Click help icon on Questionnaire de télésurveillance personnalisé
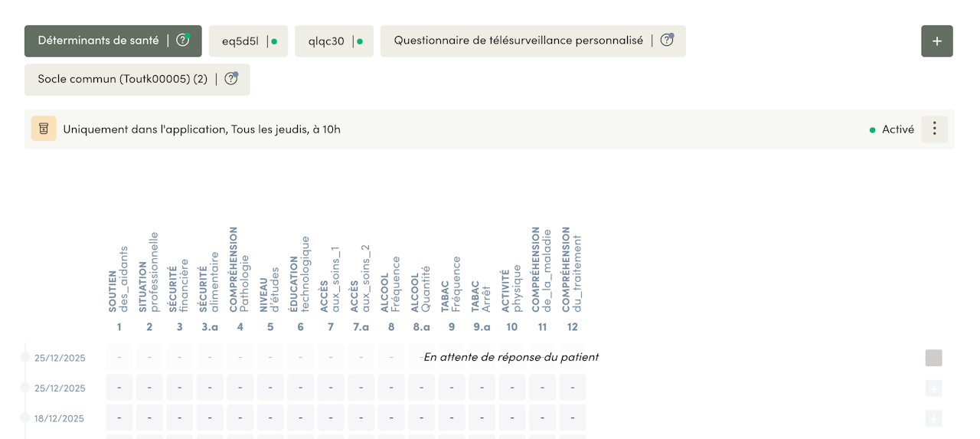The image size is (980, 439). 666,41
